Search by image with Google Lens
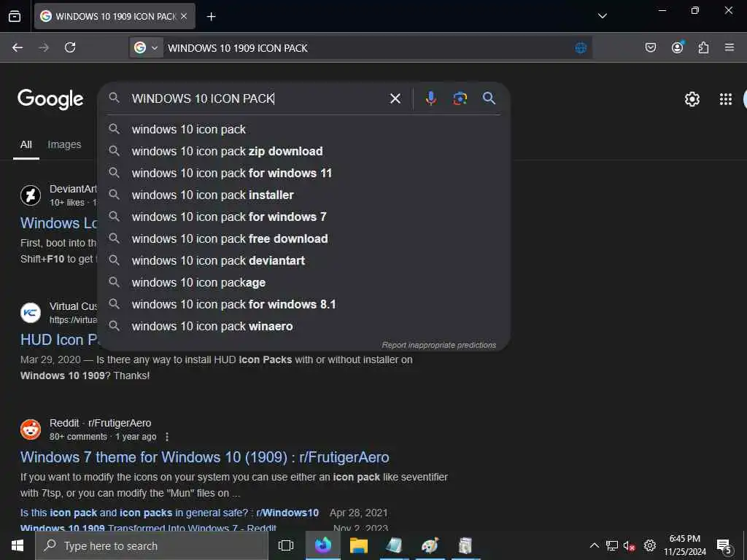Viewport: 747px width, 560px height. tap(460, 98)
